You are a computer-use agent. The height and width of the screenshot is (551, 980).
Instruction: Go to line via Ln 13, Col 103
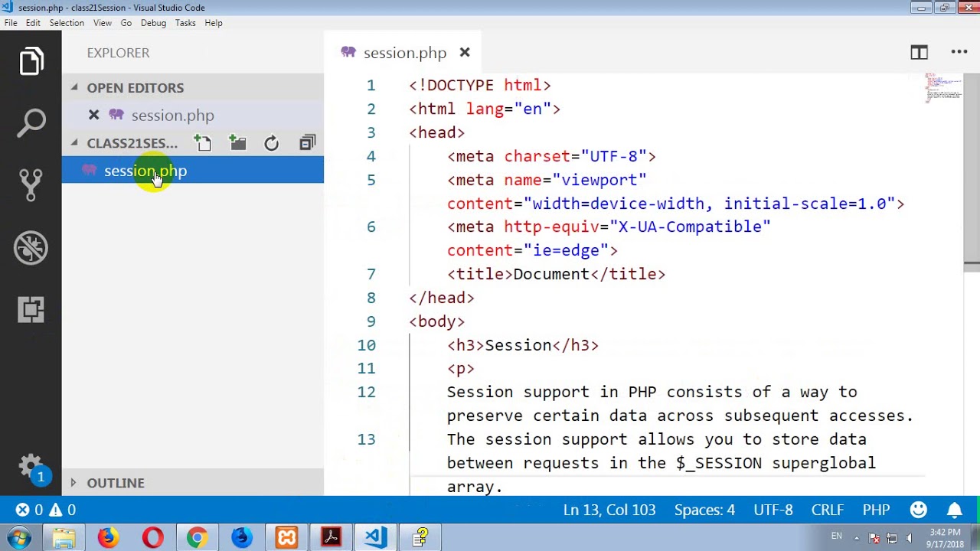pos(609,510)
